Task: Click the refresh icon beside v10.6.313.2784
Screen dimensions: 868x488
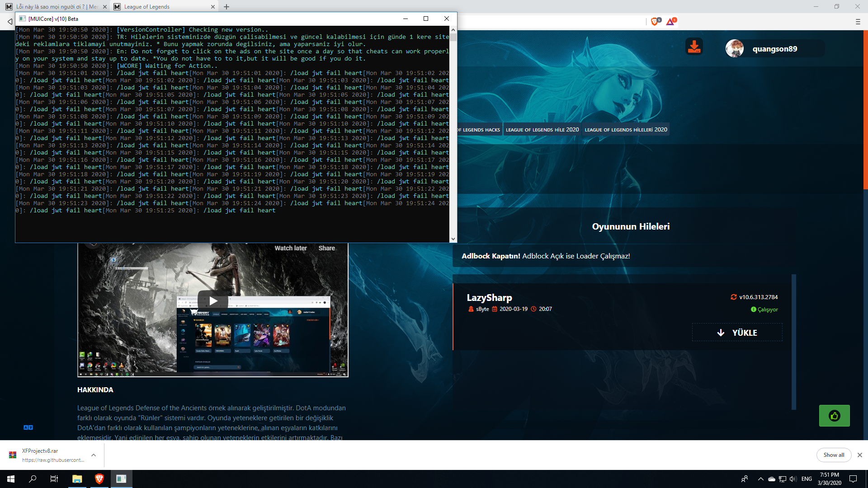Action: 734,297
